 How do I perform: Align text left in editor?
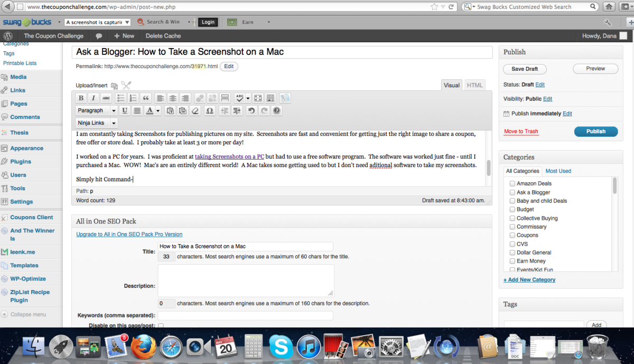160,98
